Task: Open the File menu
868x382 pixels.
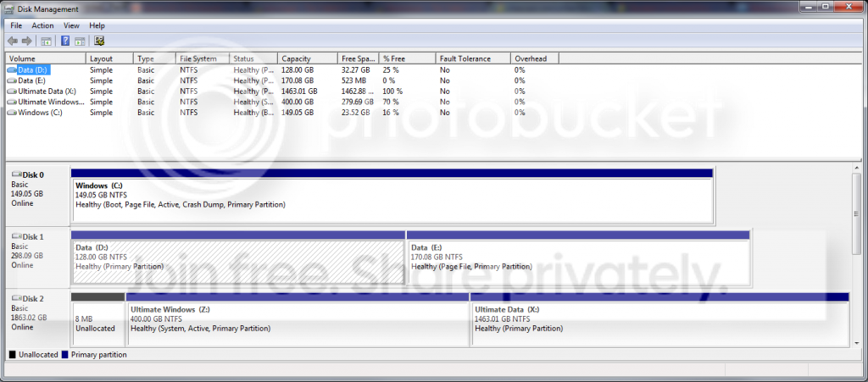Action: [x=16, y=25]
